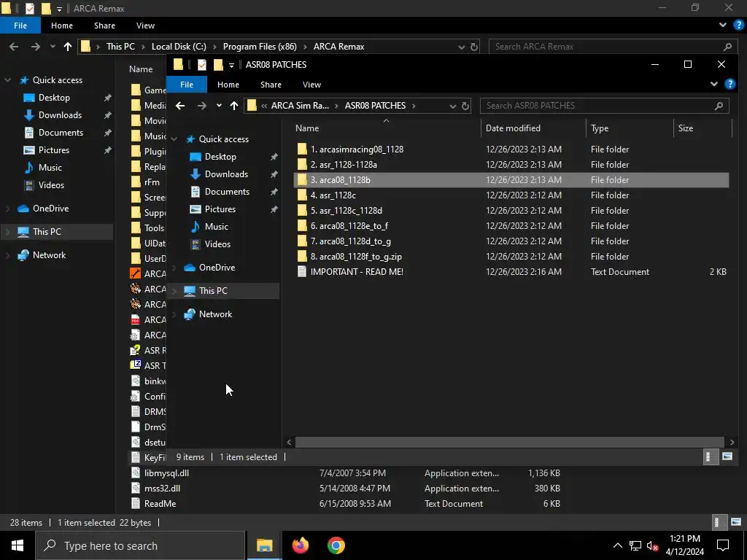Screen dimensions: 747x560
Task: Open Local Disk (C:) breadcrumb in ARCA Remax
Action: (x=179, y=47)
